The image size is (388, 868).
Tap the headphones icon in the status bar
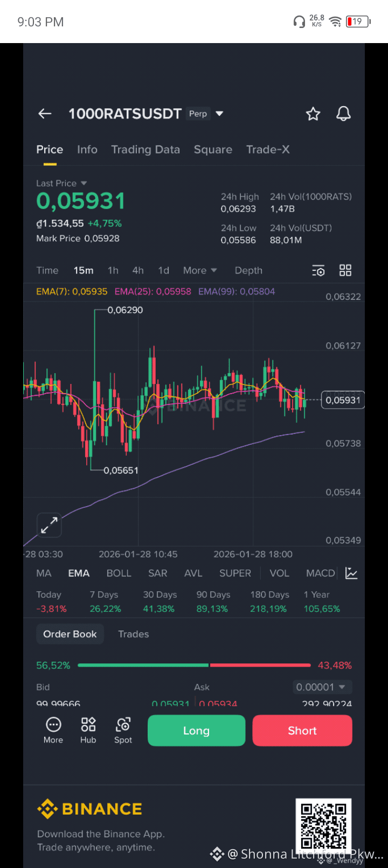click(x=299, y=22)
